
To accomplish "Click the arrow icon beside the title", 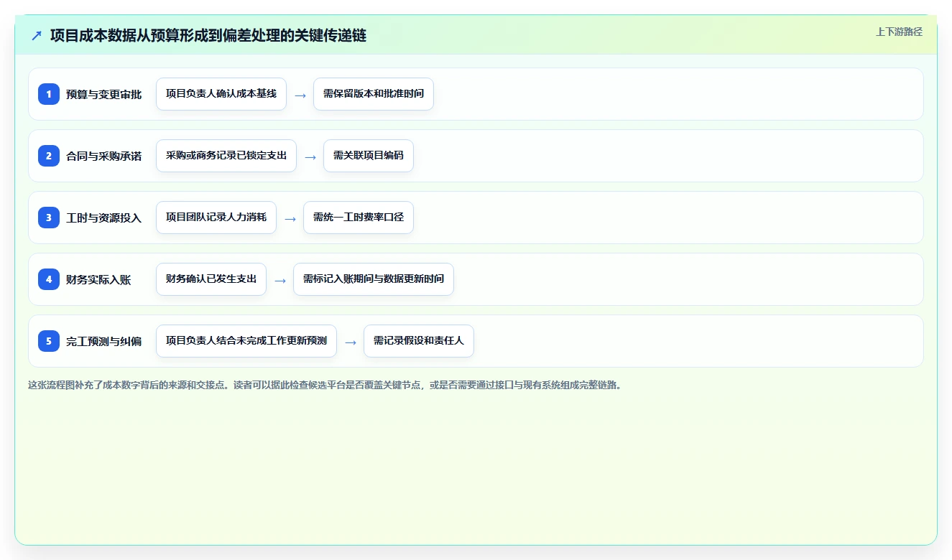I will point(37,35).
